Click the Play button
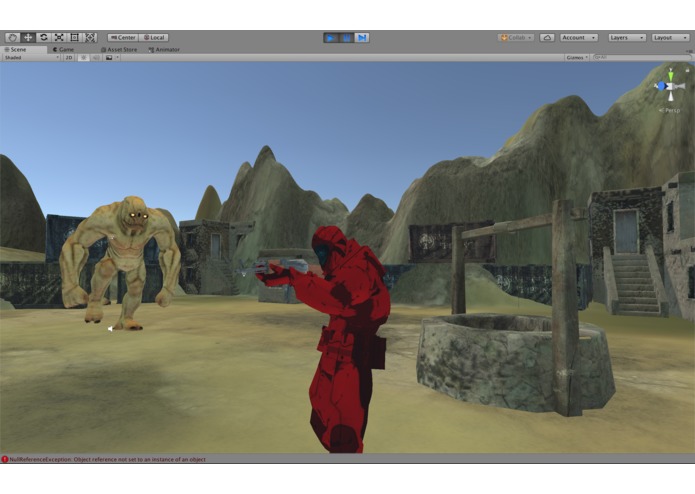This screenshot has height=494, width=695. point(331,38)
